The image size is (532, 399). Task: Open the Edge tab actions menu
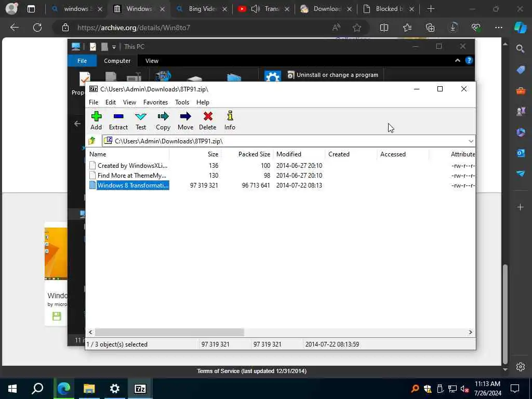coord(31,9)
